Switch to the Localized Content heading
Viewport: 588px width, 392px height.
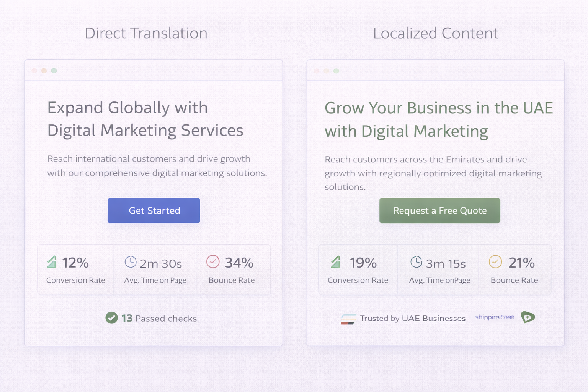click(436, 33)
